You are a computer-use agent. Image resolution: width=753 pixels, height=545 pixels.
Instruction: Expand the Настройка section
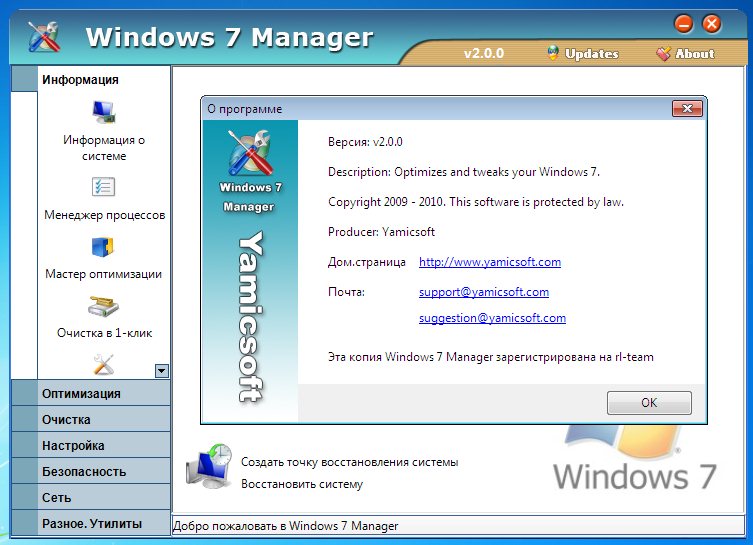[91, 446]
